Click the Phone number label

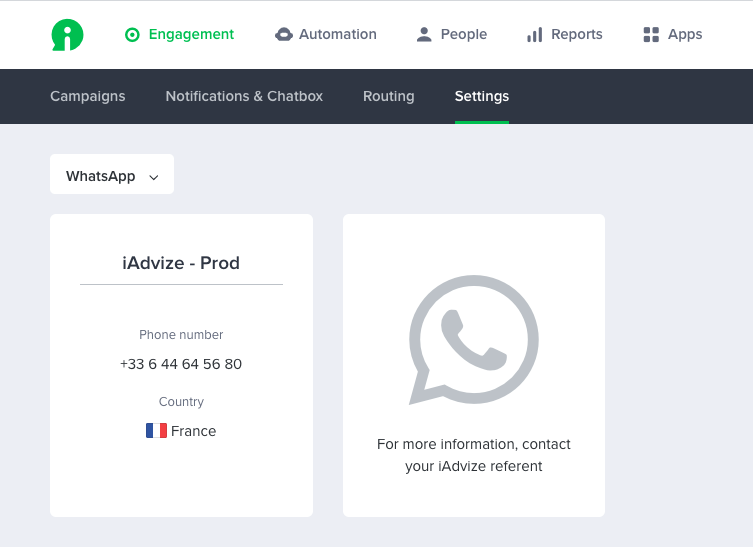coord(181,335)
